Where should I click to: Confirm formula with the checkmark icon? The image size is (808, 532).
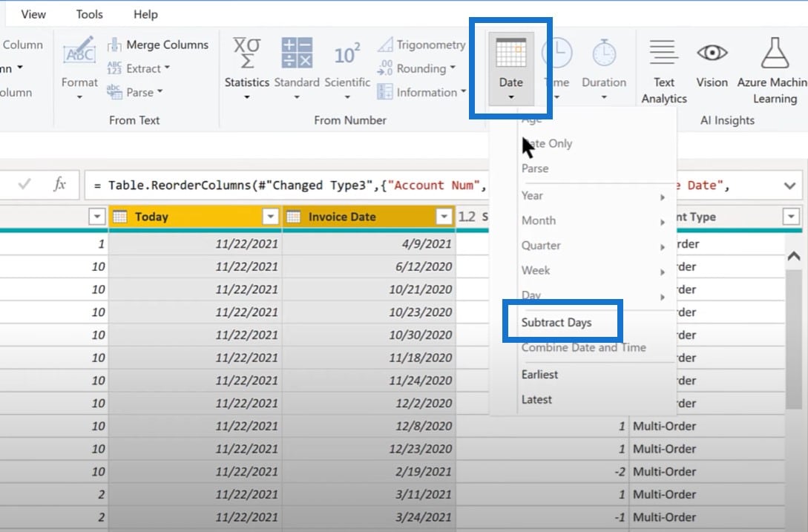click(24, 185)
